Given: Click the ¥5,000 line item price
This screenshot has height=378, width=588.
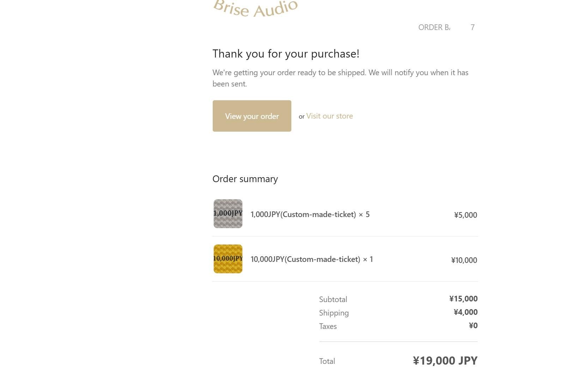Looking at the screenshot, I should point(466,215).
